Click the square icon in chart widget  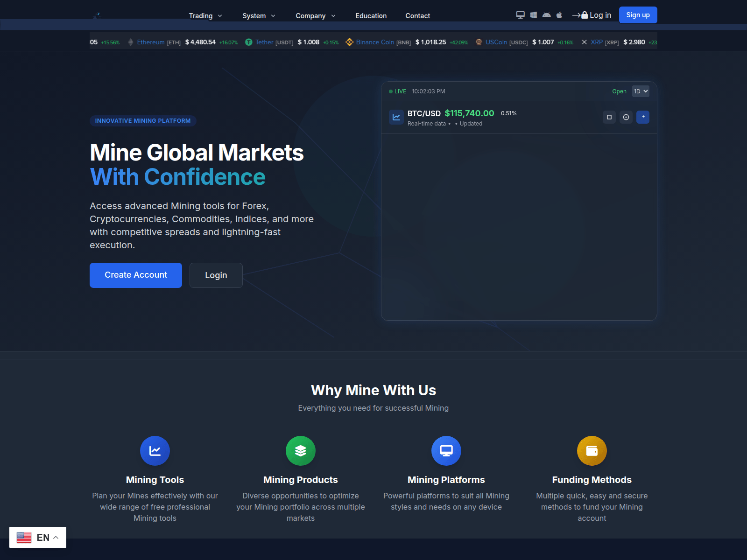coord(609,117)
